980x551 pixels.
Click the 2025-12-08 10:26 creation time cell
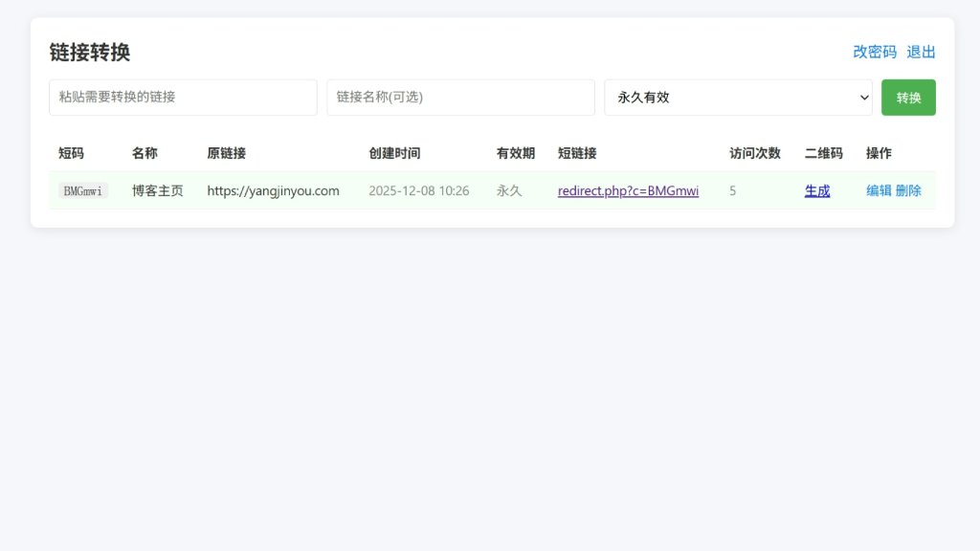point(418,190)
